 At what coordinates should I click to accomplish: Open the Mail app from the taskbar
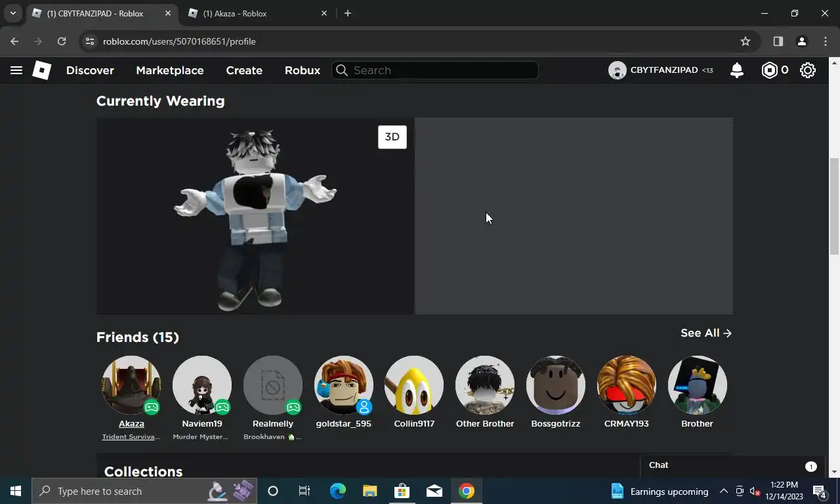[x=434, y=491]
